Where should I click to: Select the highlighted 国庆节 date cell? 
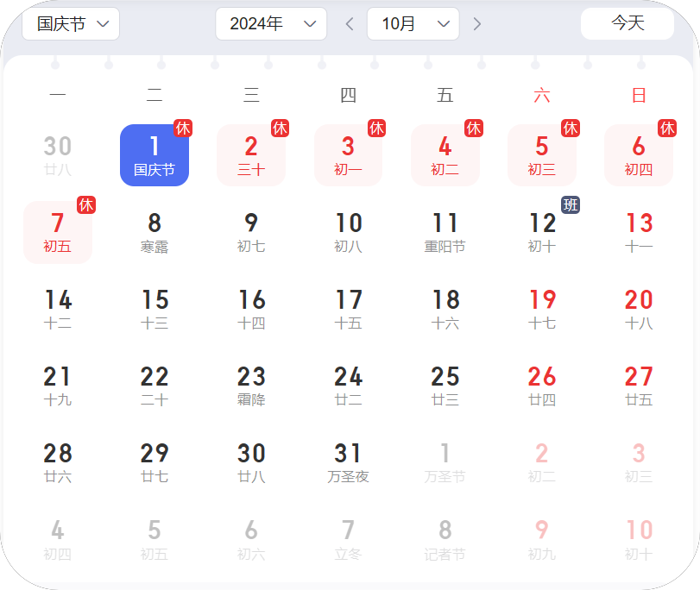(x=154, y=155)
